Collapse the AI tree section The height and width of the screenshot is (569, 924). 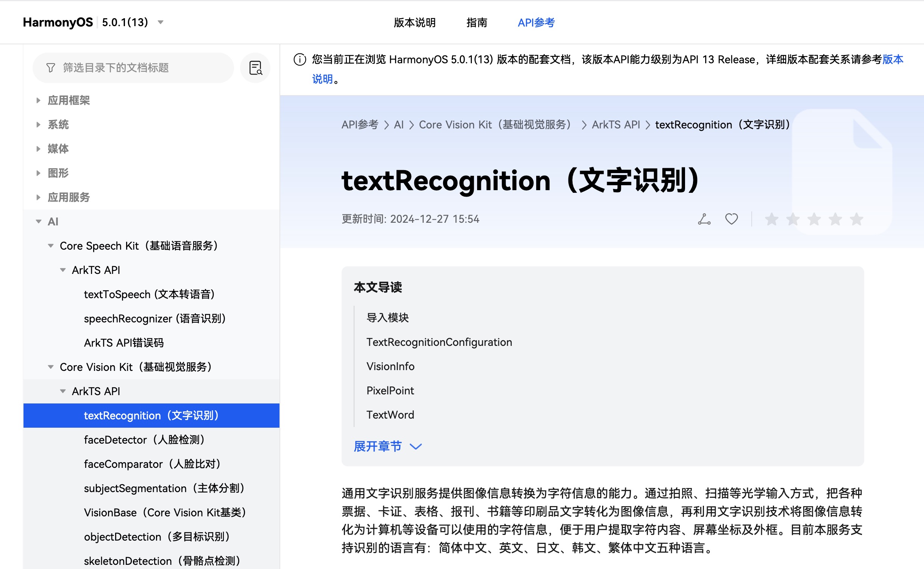click(38, 222)
